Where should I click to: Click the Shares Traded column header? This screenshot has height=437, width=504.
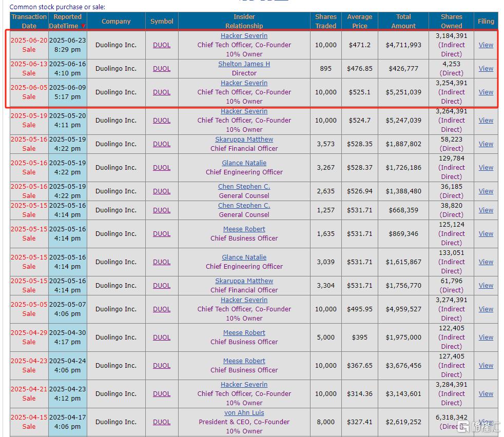coord(325,21)
